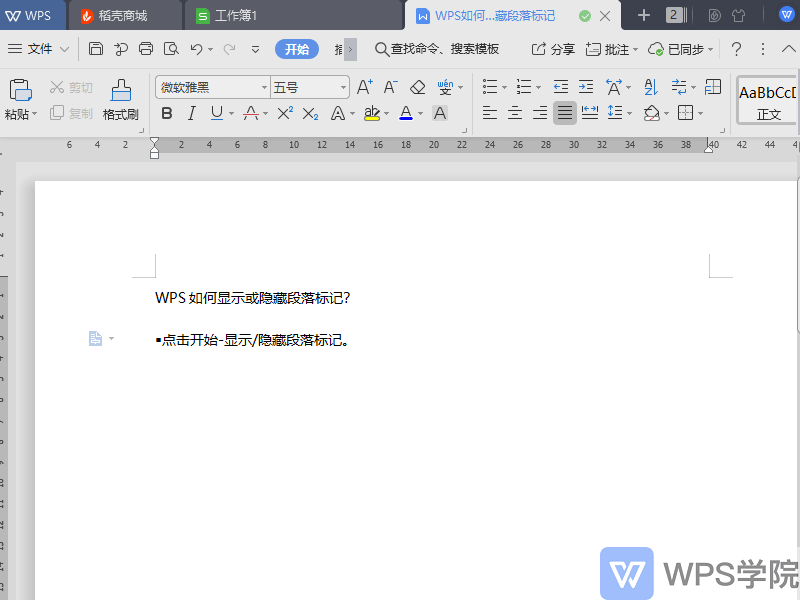Click the increase font size icon
Viewport: 800px width, 600px height.
(364, 88)
